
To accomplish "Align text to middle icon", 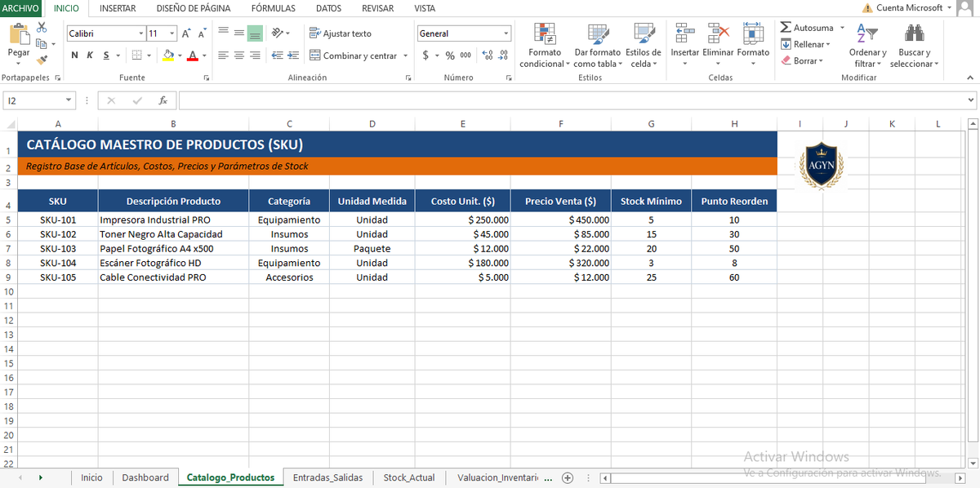I will pos(238,33).
